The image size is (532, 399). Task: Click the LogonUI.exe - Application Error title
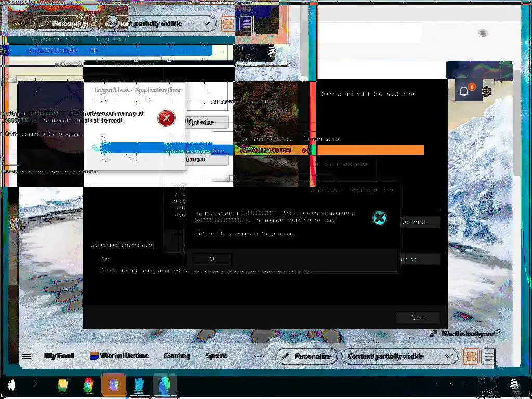[138, 90]
